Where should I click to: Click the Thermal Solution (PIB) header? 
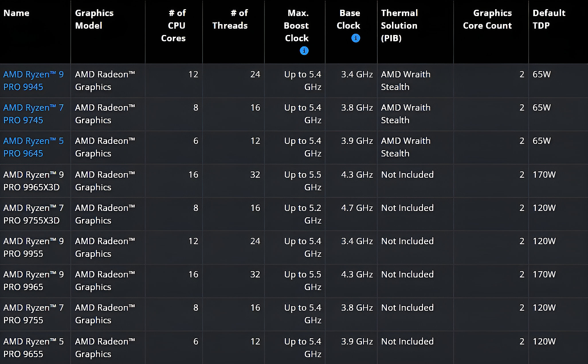pyautogui.click(x=399, y=26)
